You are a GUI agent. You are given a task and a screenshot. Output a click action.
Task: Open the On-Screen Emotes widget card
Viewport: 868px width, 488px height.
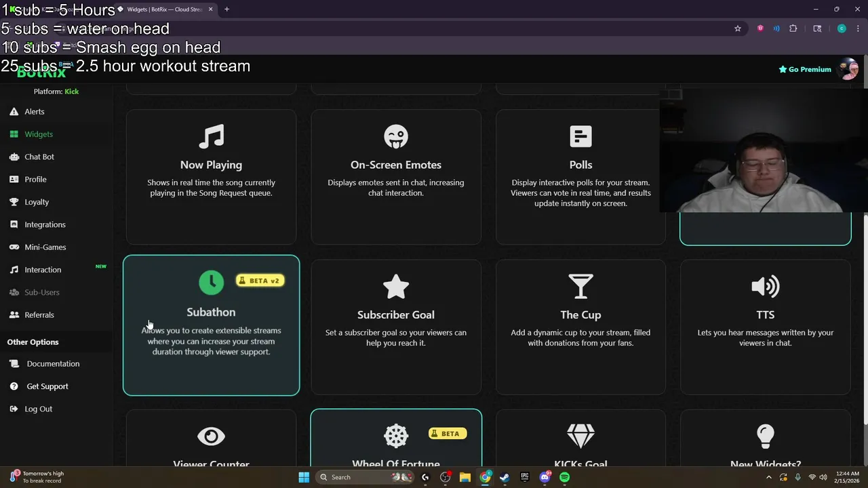tap(396, 176)
